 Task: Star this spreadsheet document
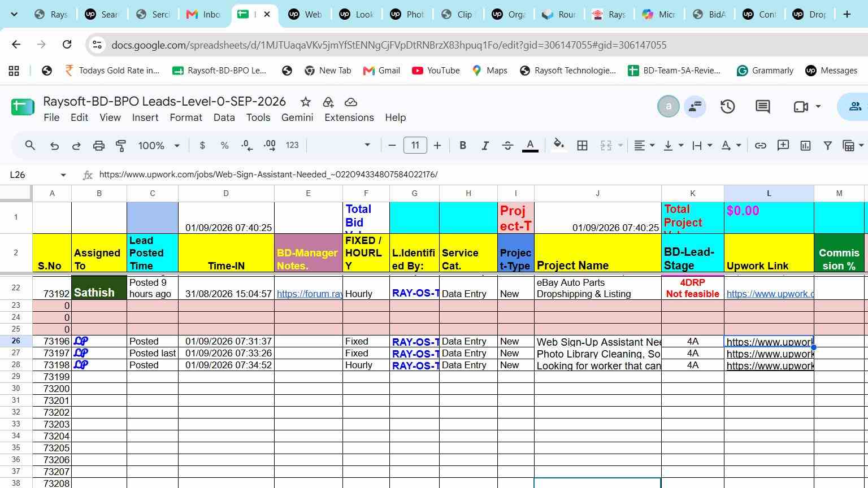click(306, 102)
